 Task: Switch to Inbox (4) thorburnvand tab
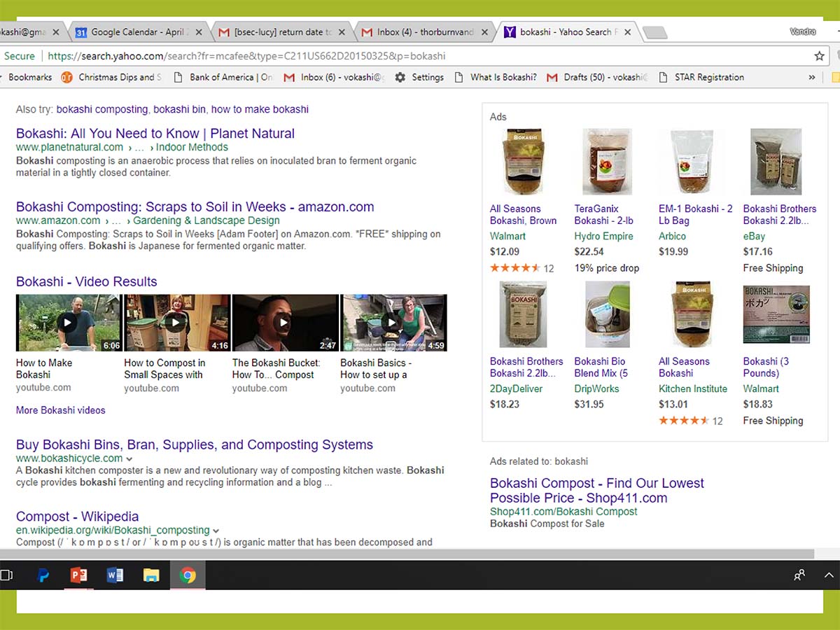(x=423, y=32)
